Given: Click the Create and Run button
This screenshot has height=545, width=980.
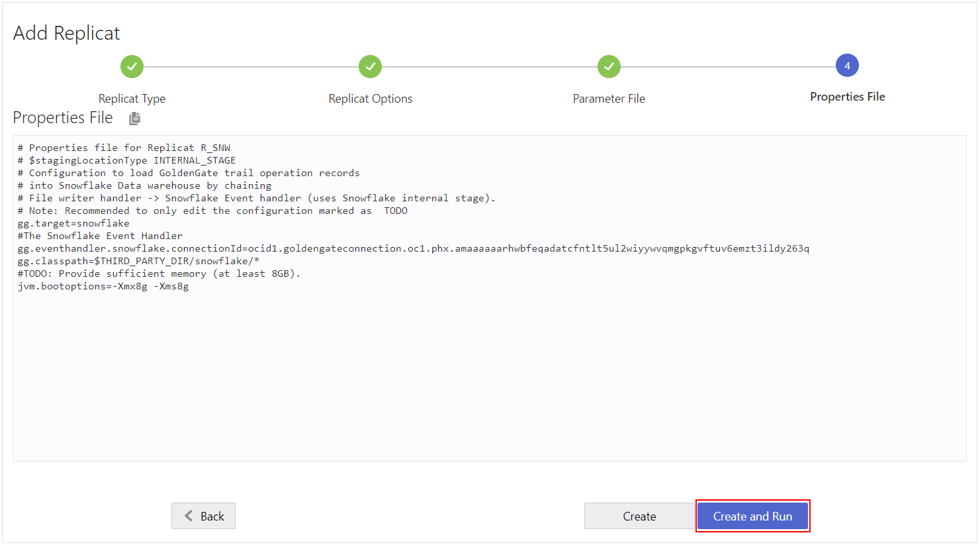Looking at the screenshot, I should click(753, 516).
